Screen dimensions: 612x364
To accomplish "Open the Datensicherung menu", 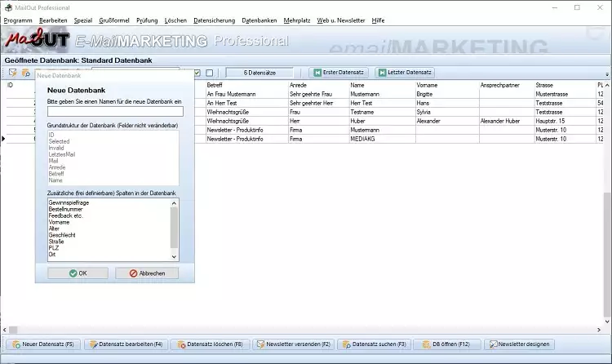I will pyautogui.click(x=214, y=20).
